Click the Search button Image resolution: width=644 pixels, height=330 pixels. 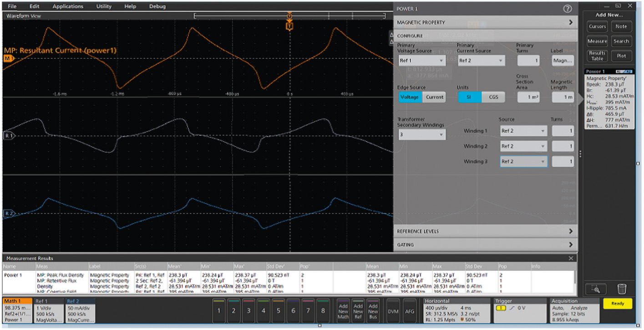click(621, 41)
